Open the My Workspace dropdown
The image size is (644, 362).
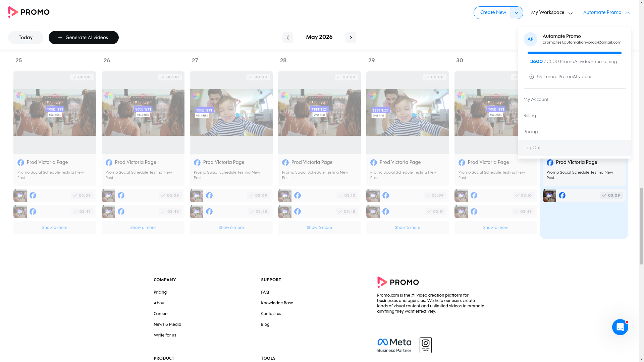coord(551,13)
